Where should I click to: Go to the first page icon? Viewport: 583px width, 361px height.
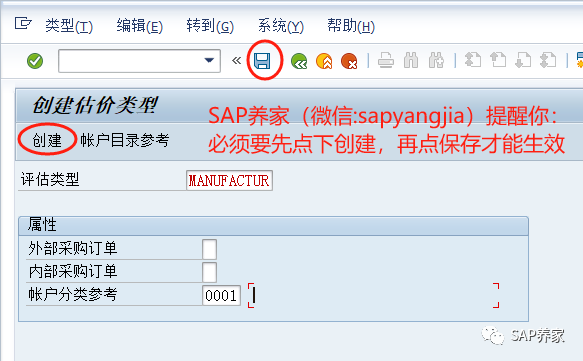[473, 60]
